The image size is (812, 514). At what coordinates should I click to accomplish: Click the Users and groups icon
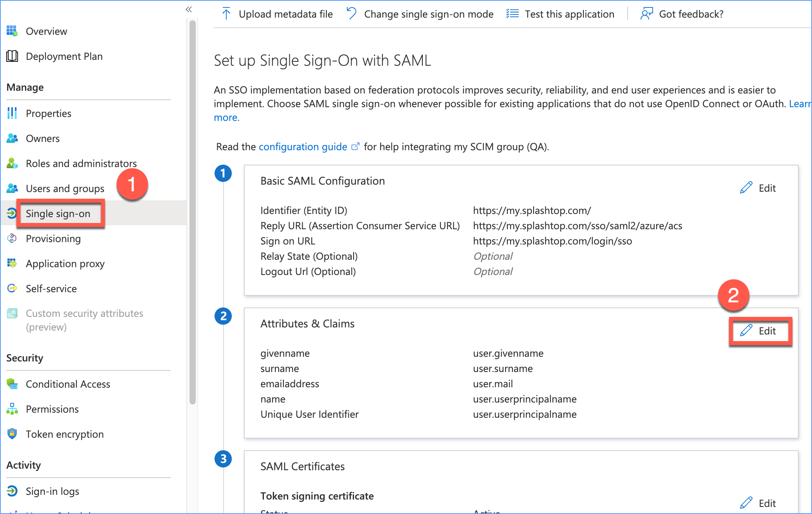(12, 188)
